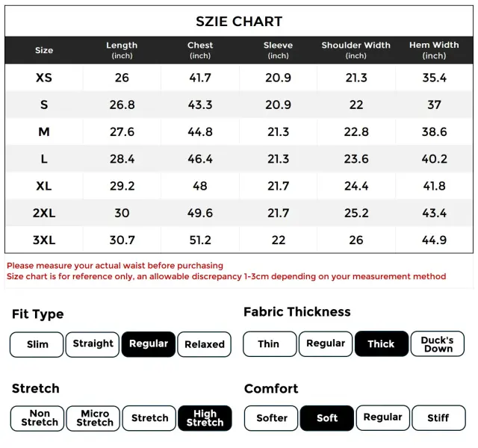Image resolution: width=478 pixels, height=448 pixels.
Task: Pick the High Stretch button
Action: 205,418
